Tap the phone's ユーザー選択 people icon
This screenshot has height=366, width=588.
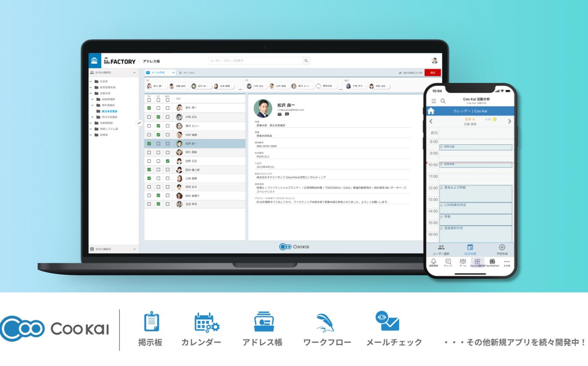click(441, 247)
